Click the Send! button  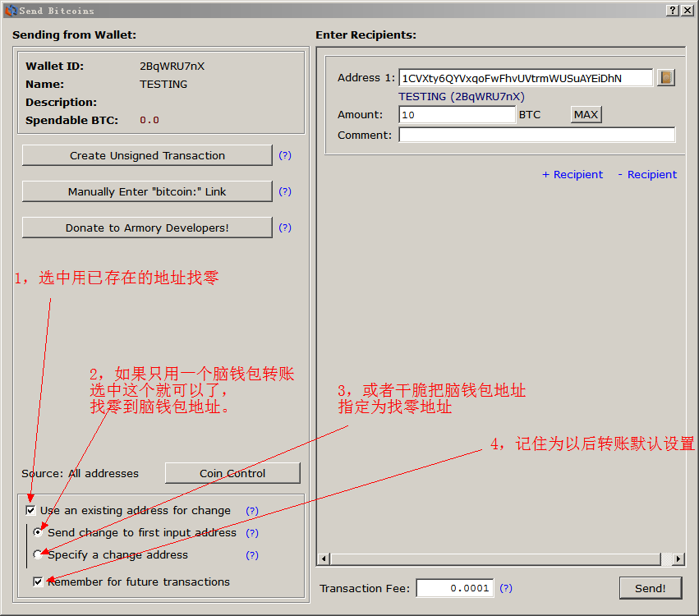tap(650, 588)
